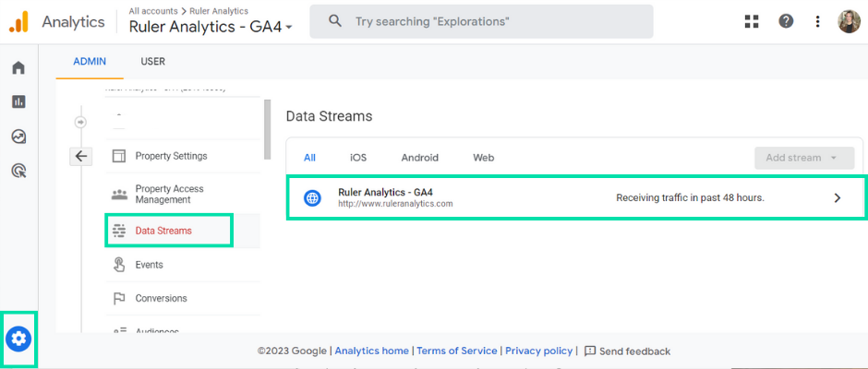Click the property column scrollbar
The image size is (868, 369).
(x=268, y=129)
